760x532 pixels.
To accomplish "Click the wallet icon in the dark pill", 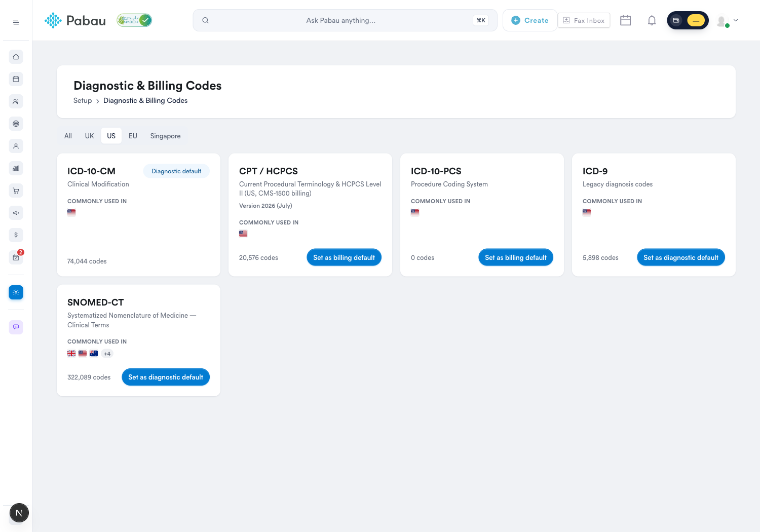I will tap(676, 20).
